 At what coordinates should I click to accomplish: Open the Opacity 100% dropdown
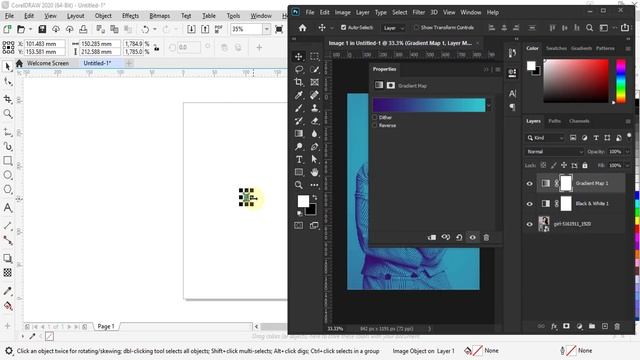tap(627, 152)
